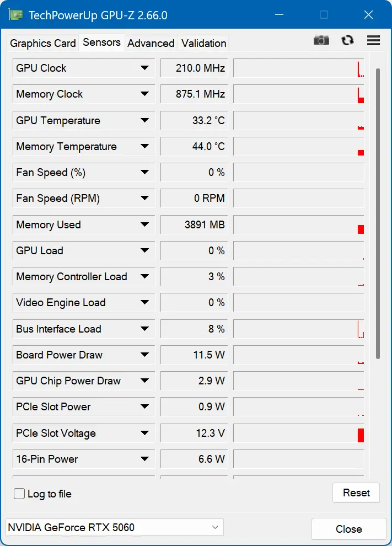This screenshot has width=392, height=546.
Task: Click the 210.0 MHz GPU clock value
Action: pos(194,68)
